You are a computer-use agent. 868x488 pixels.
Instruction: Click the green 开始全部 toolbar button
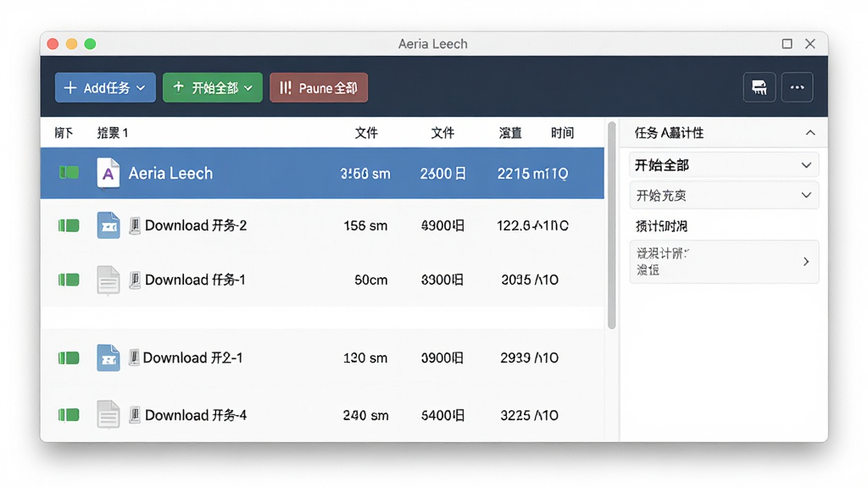point(213,87)
